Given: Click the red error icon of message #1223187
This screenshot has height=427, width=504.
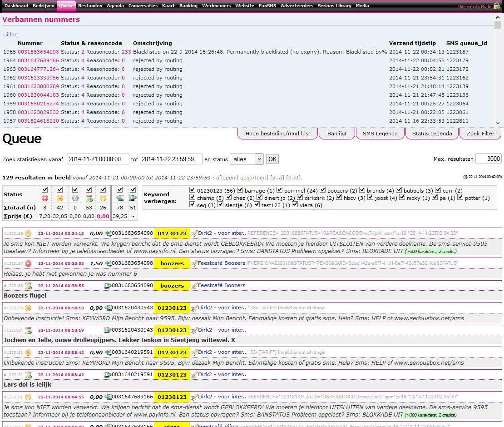Looking at the screenshot, I should click(x=28, y=263).
